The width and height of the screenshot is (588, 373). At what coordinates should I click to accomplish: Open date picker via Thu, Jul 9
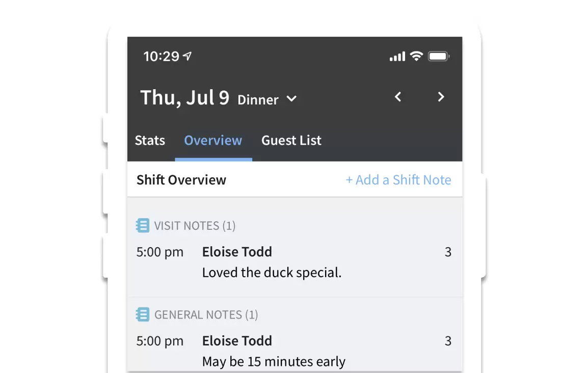coord(184,97)
